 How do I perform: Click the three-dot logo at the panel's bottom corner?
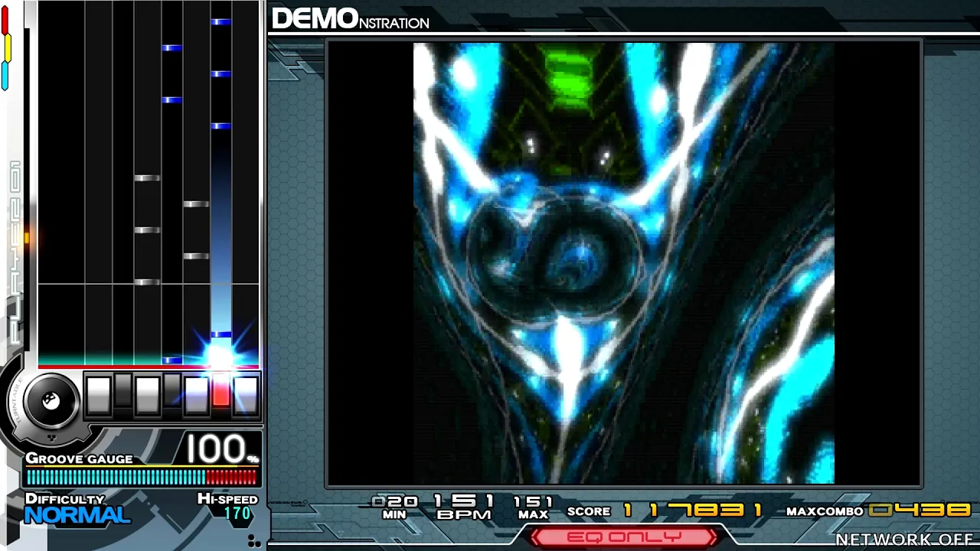(255, 541)
